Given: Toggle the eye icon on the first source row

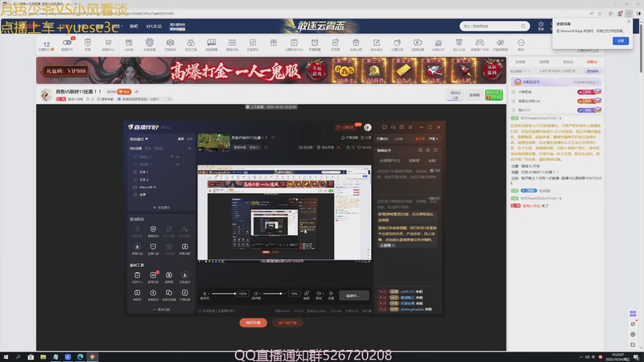Looking at the screenshot, I should pyautogui.click(x=178, y=157).
